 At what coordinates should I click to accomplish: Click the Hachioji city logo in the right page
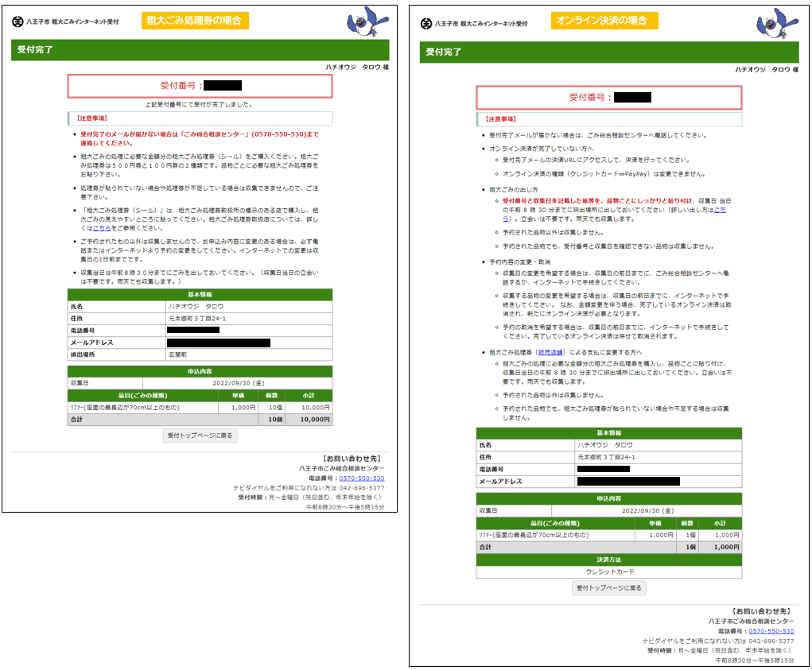click(x=426, y=24)
